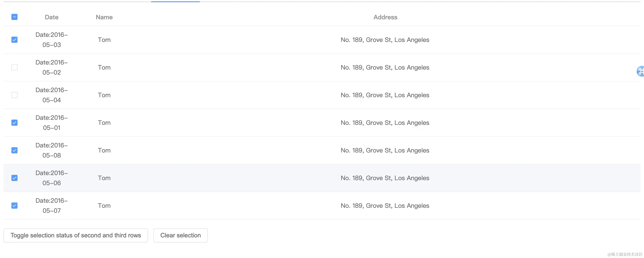Click the address cell in 2016-05-07 row
Viewport: 644px width, 258px height.
coord(385,206)
